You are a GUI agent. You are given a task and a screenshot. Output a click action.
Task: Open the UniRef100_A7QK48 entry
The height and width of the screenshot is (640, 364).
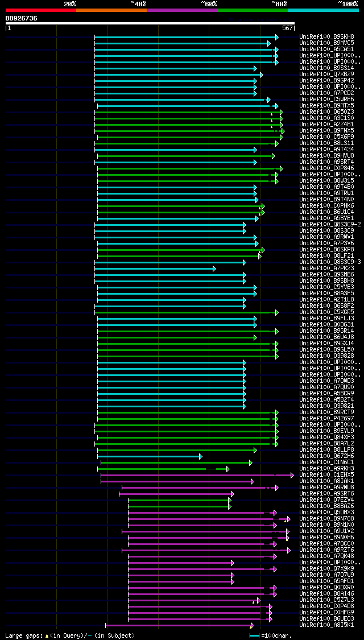[x=326, y=556]
